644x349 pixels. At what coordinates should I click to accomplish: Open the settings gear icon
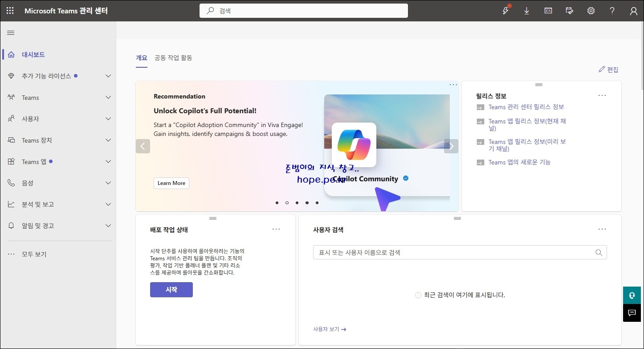[591, 11]
